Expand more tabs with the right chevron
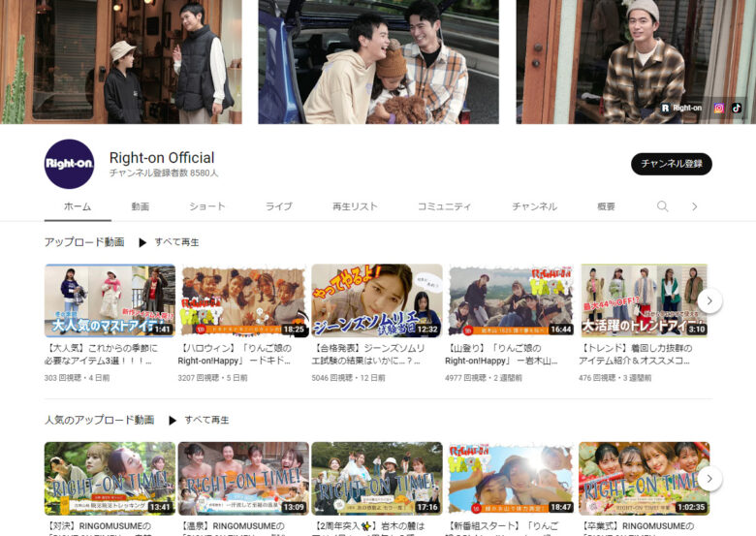Image resolution: width=756 pixels, height=536 pixels. point(694,206)
